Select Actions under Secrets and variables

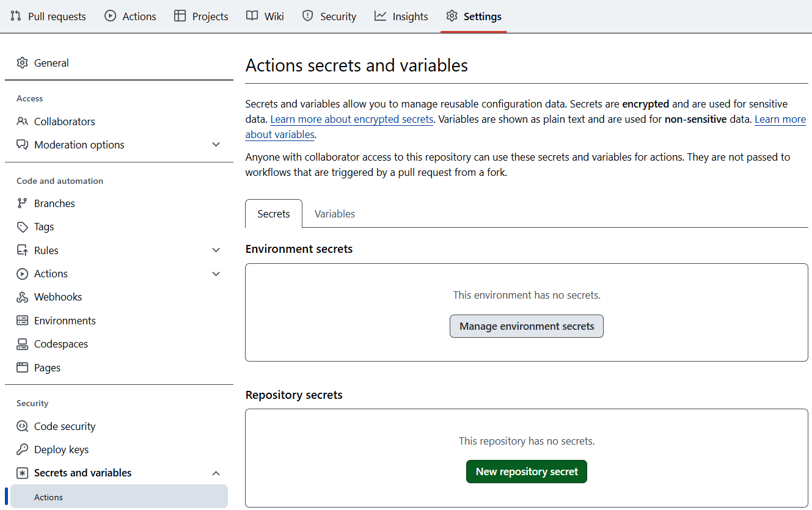[119, 497]
